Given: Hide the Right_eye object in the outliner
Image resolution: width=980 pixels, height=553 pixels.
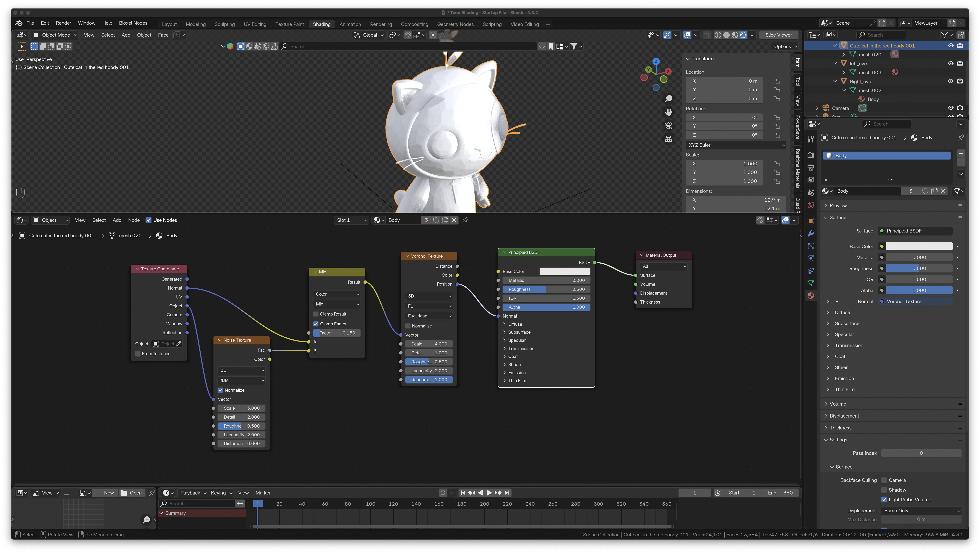Looking at the screenshot, I should 951,81.
